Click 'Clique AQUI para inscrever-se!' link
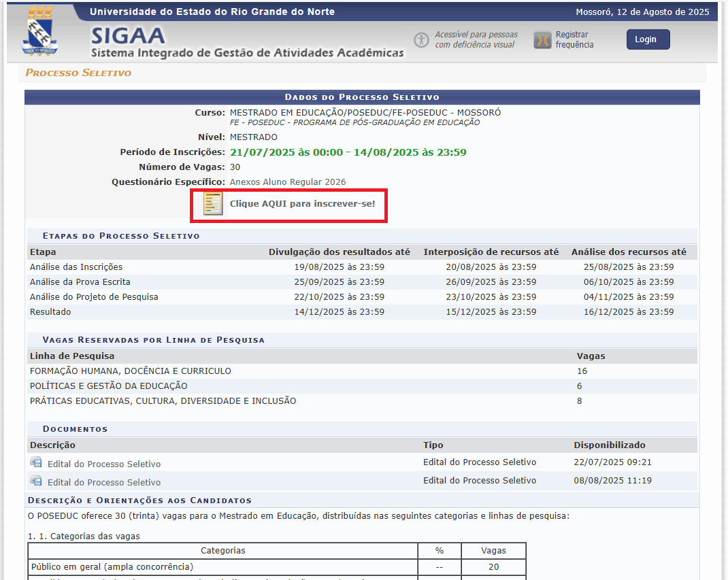Screen dimensions: 728x580 pos(302,204)
